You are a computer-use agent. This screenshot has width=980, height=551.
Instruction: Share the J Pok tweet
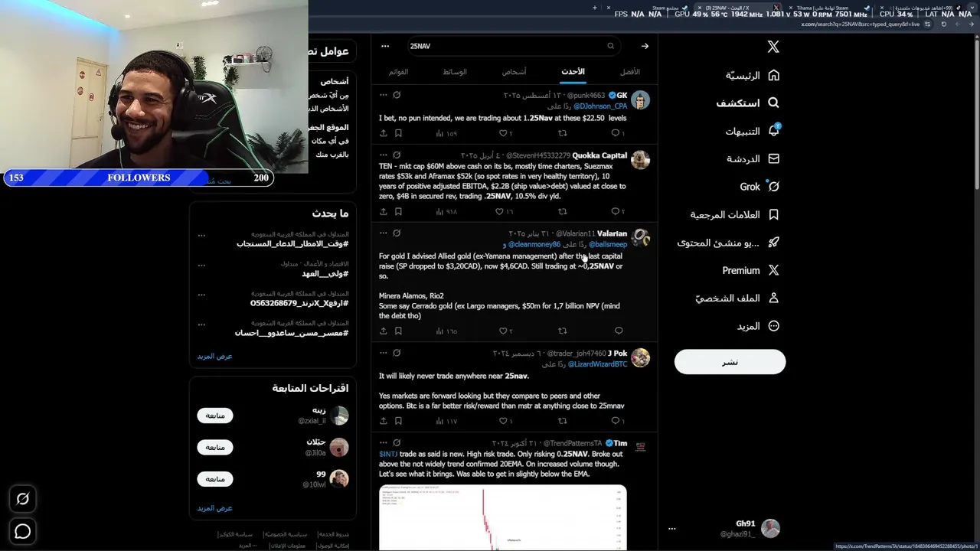click(x=383, y=420)
